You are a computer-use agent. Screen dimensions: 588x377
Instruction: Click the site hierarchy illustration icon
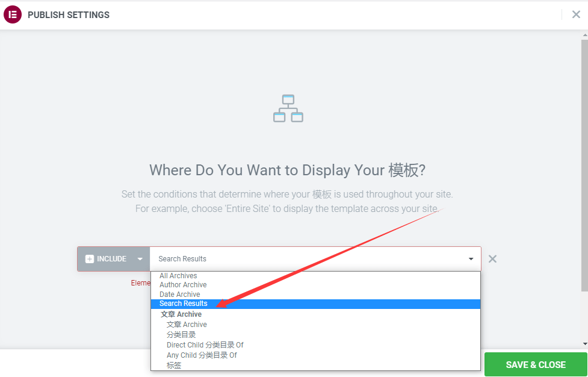tap(288, 108)
